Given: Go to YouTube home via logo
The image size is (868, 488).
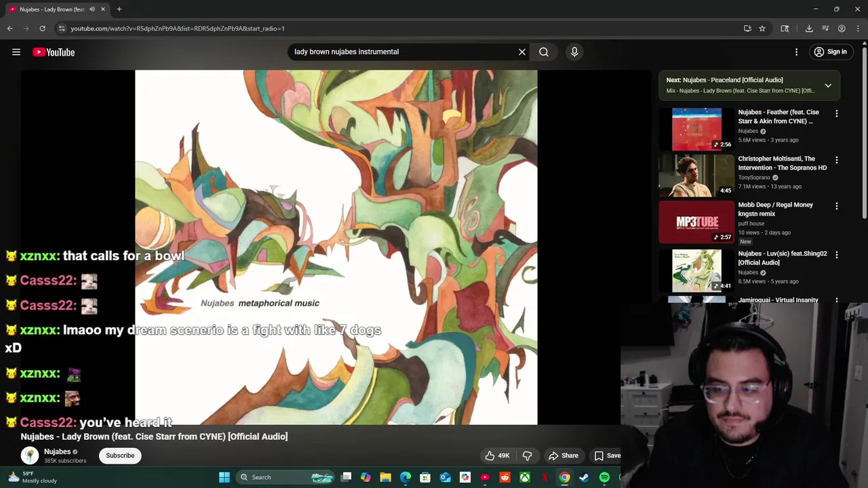Looking at the screenshot, I should [54, 52].
